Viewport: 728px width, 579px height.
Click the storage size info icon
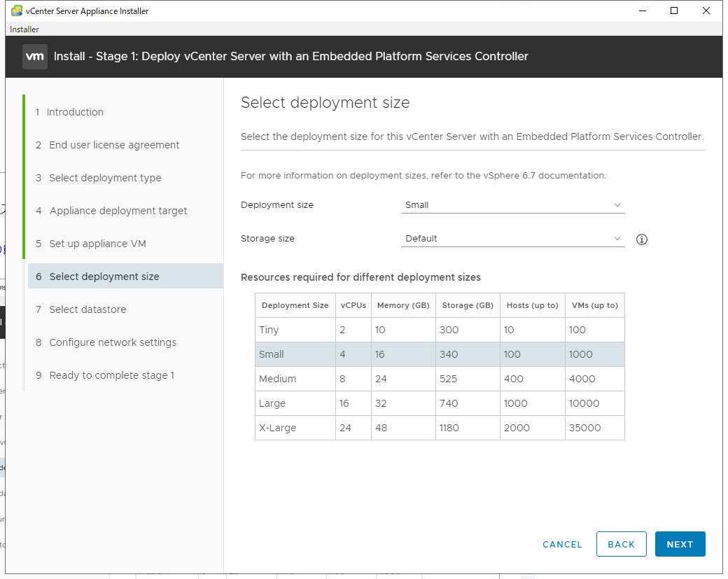point(642,239)
